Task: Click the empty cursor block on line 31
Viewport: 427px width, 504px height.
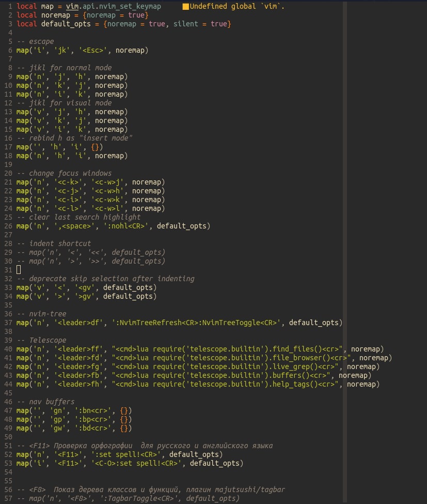Action: (x=19, y=270)
